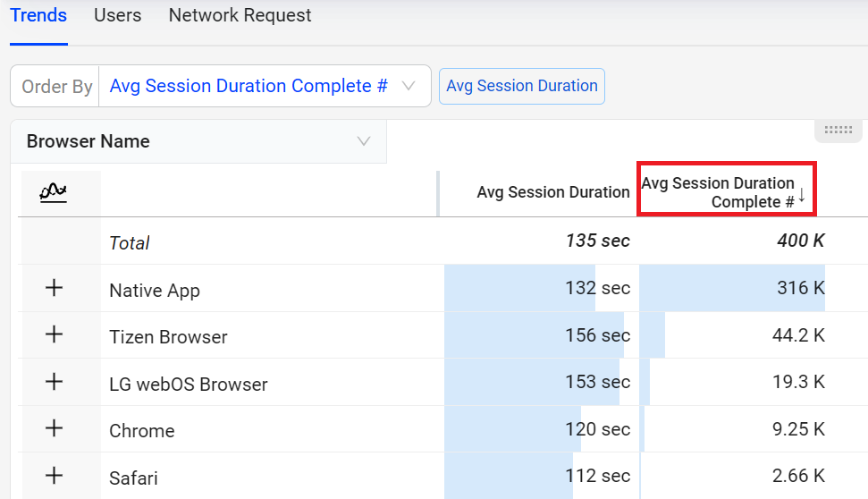The width and height of the screenshot is (868, 499).
Task: Click the Avg Session Duration tag button
Action: coord(522,86)
